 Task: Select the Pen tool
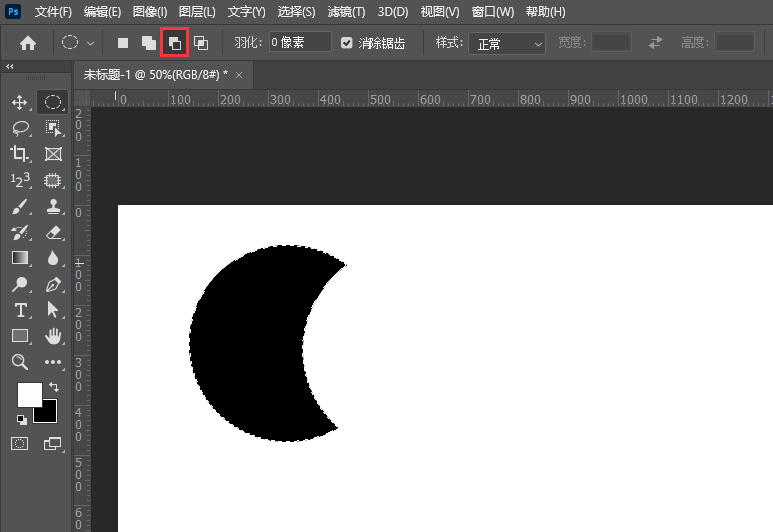tap(54, 285)
